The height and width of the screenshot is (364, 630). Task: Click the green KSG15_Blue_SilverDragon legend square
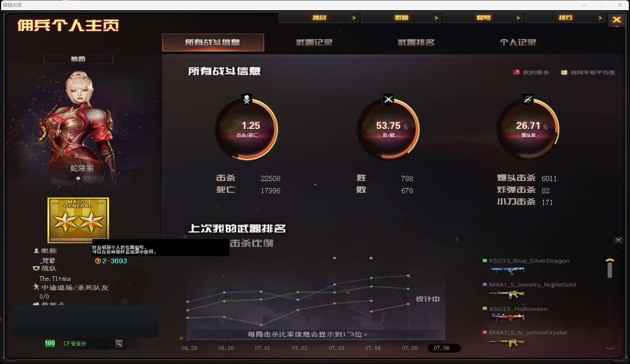point(485,261)
